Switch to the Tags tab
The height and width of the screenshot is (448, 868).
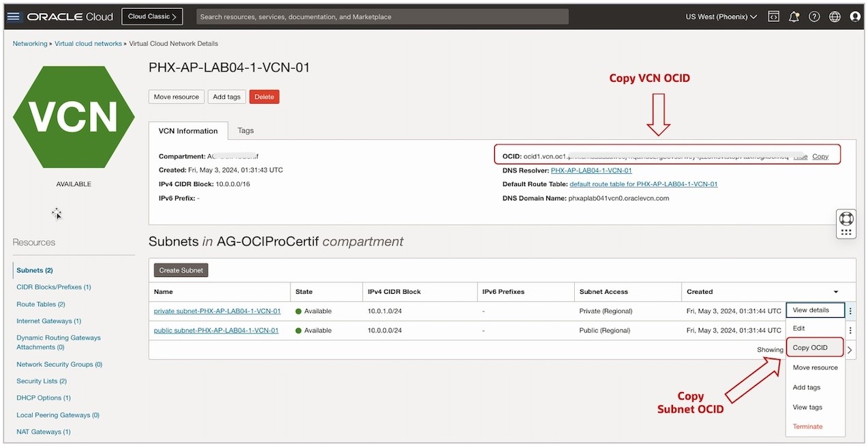(x=245, y=130)
